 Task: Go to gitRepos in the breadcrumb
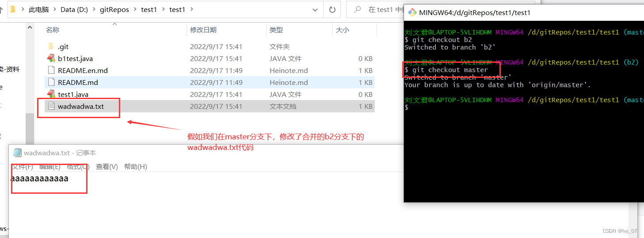coord(114,9)
